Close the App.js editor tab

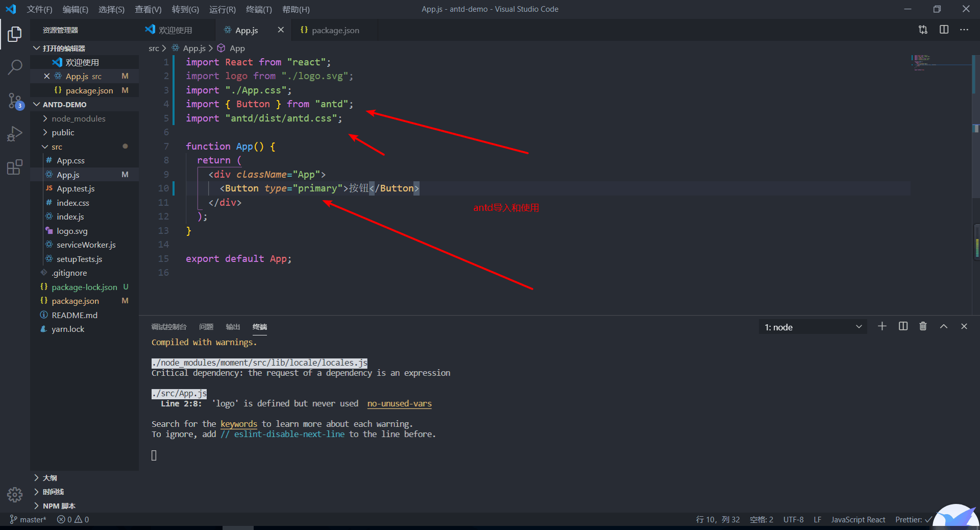[x=281, y=30]
